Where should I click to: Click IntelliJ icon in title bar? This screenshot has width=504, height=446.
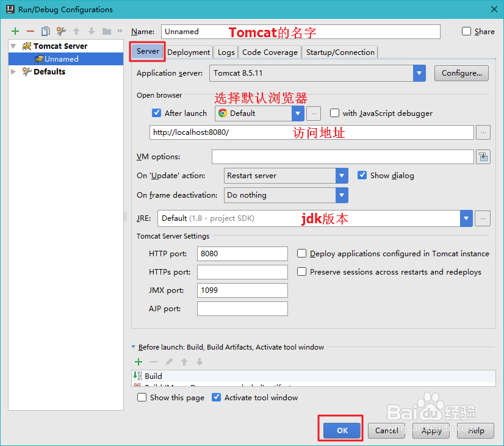point(10,9)
